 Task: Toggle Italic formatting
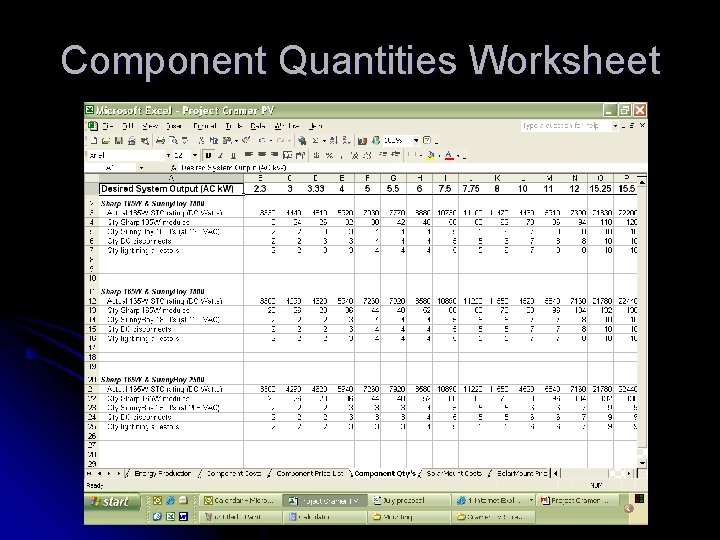coord(220,156)
